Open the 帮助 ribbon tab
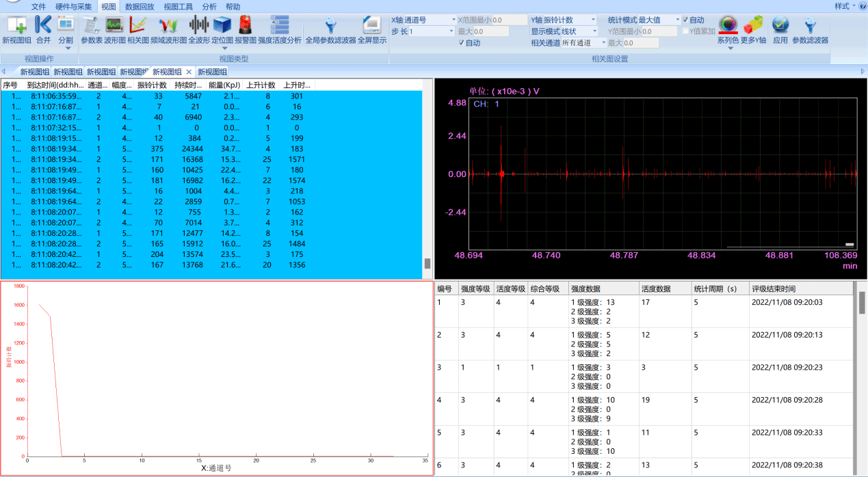 [233, 6]
